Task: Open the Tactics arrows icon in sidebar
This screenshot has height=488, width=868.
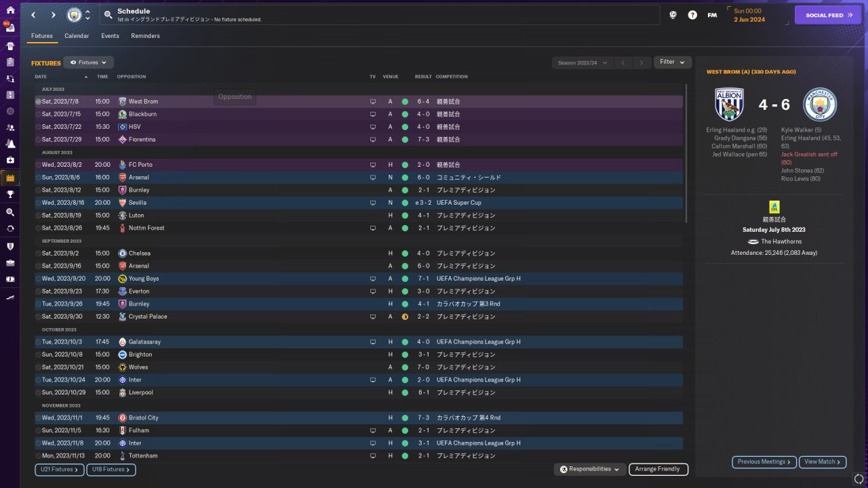Action: tap(9, 79)
